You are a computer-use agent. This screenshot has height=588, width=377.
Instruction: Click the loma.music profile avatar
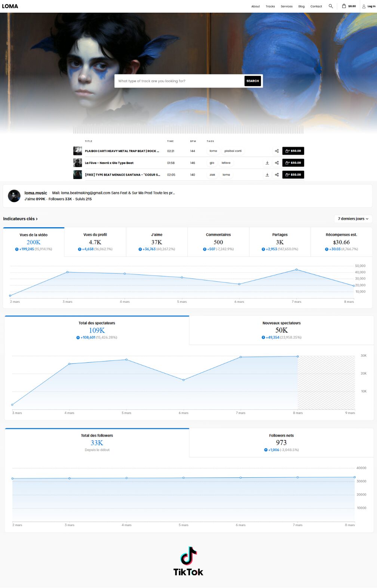tap(14, 196)
